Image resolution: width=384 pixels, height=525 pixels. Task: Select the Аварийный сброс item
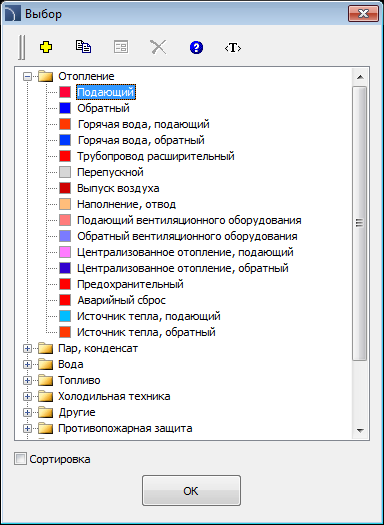click(x=121, y=300)
